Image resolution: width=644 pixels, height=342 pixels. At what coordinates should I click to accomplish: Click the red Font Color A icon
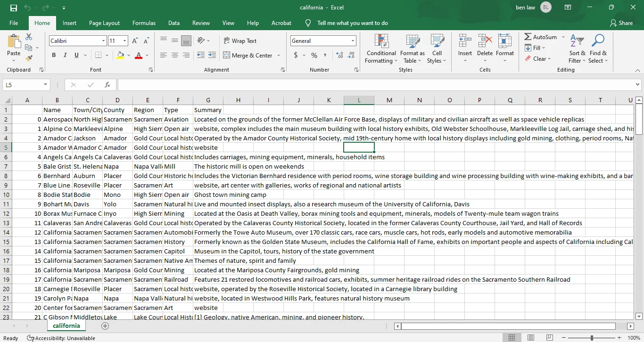click(139, 55)
